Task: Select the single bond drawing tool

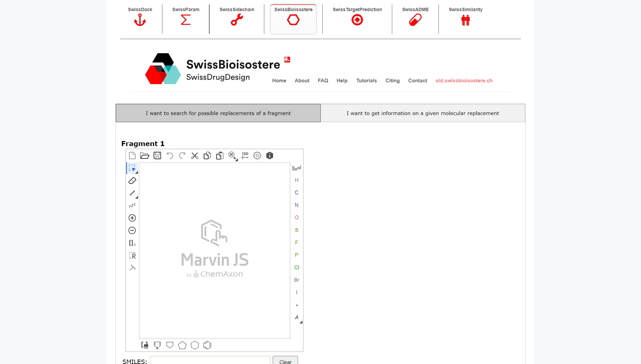Action: [x=132, y=193]
